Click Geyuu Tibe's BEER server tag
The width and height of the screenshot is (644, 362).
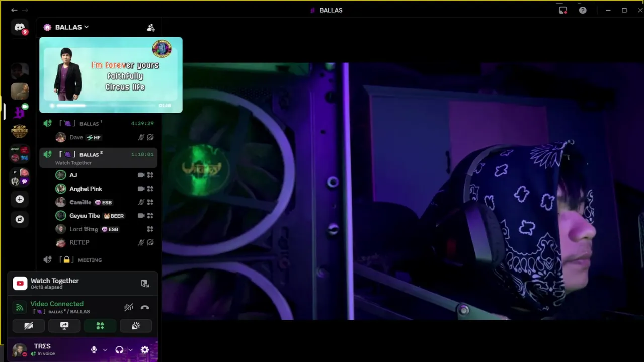click(x=113, y=216)
